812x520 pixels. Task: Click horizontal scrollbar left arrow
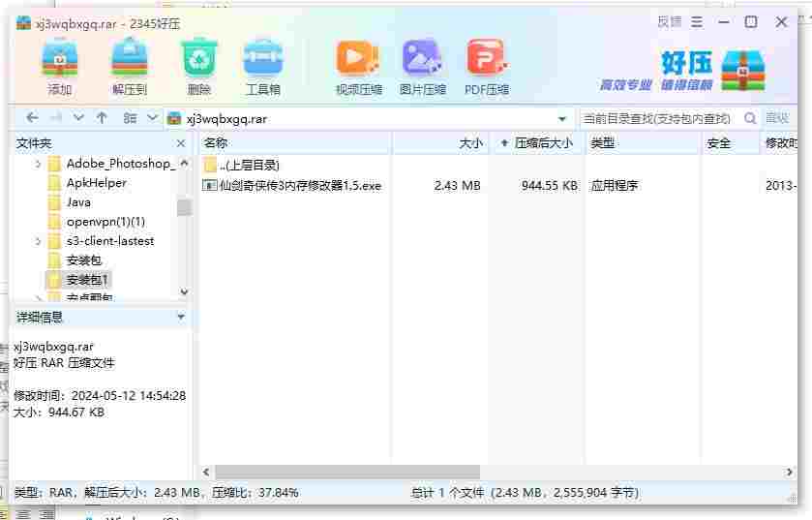(x=206, y=472)
